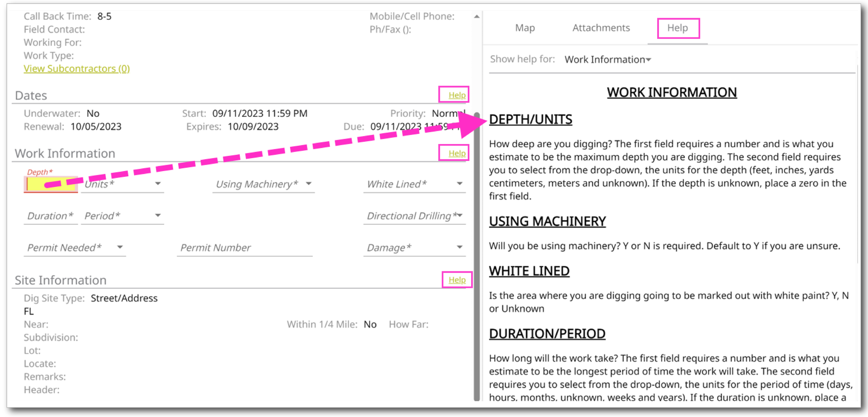The image size is (868, 417).
Task: Open the Units dropdown
Action: [157, 184]
